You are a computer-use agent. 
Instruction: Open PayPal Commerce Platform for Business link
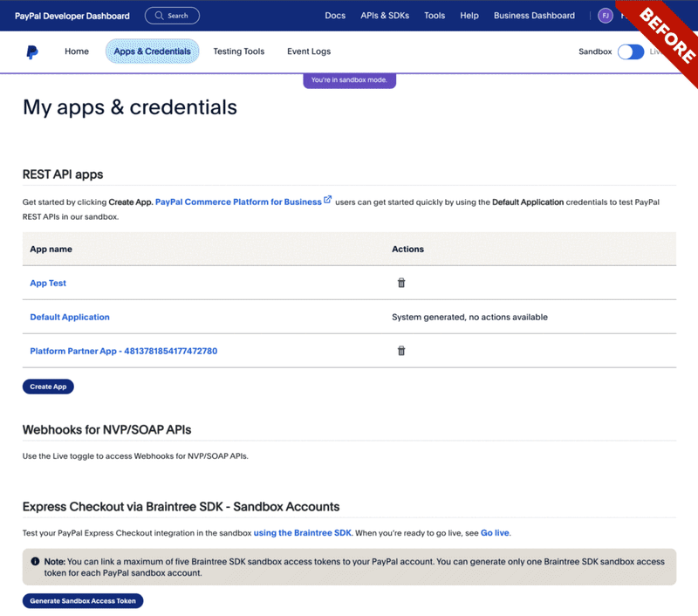pyautogui.click(x=238, y=202)
